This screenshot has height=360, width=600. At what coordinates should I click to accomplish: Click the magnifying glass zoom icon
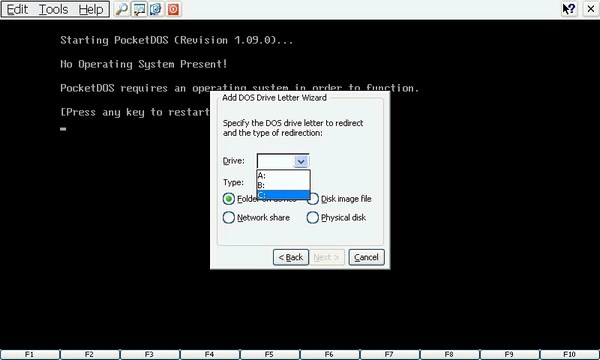tap(122, 9)
